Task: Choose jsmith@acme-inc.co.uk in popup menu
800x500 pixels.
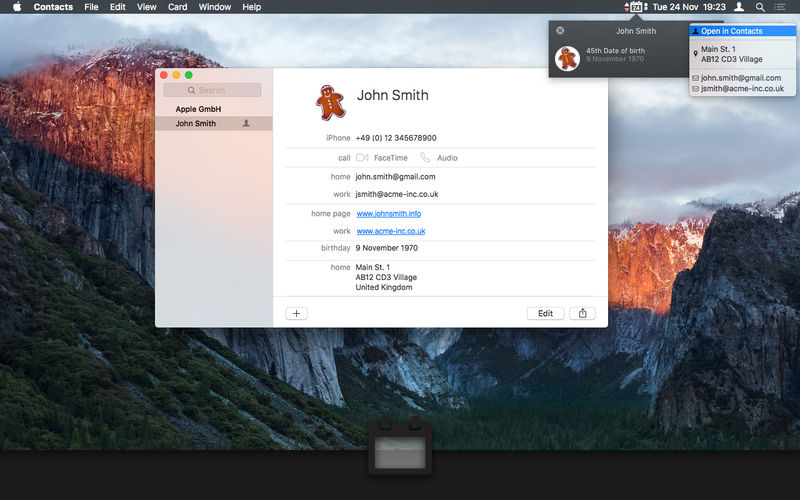Action: (742, 89)
